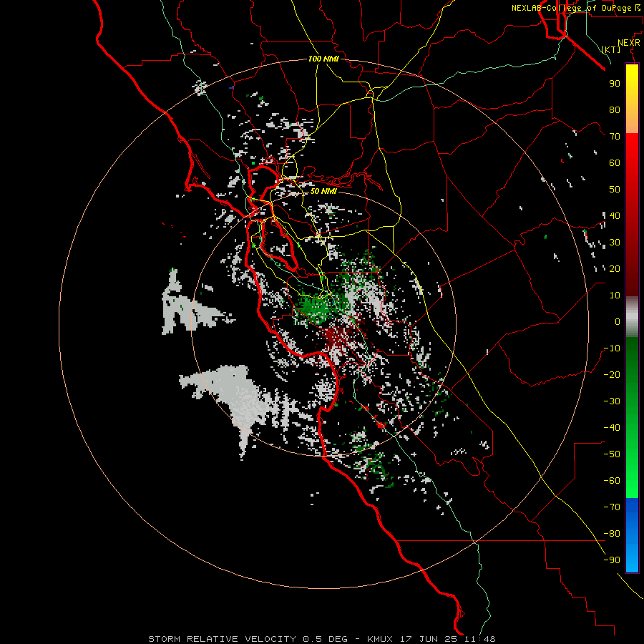Viewport: 644px width, 644px height.
Task: Click the -40 value on velocity scale
Action: 612,428
